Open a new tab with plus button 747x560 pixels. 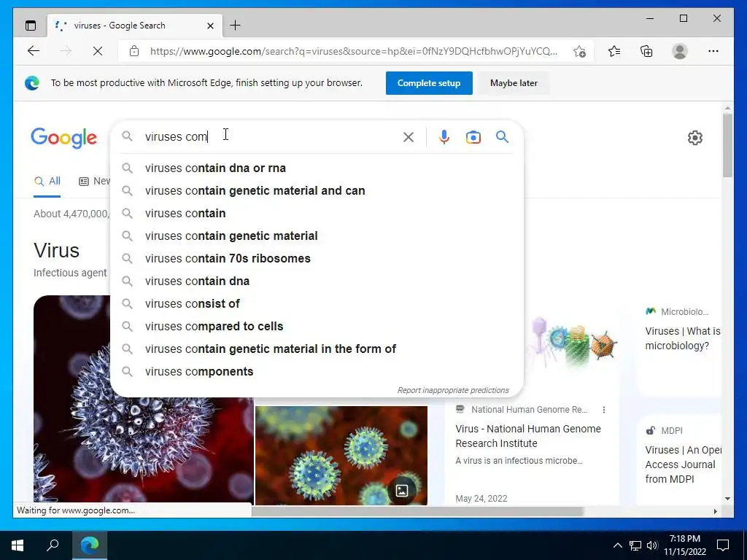pyautogui.click(x=236, y=26)
